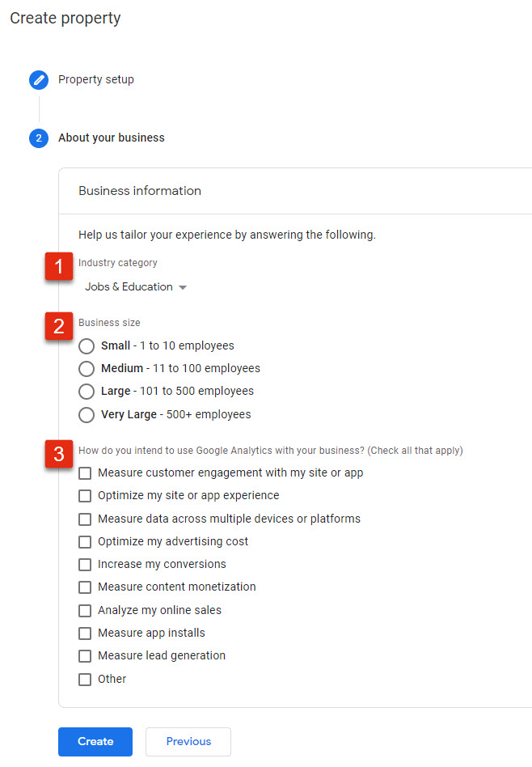
Task: Check Measure customer engagement with my site
Action: pos(85,473)
